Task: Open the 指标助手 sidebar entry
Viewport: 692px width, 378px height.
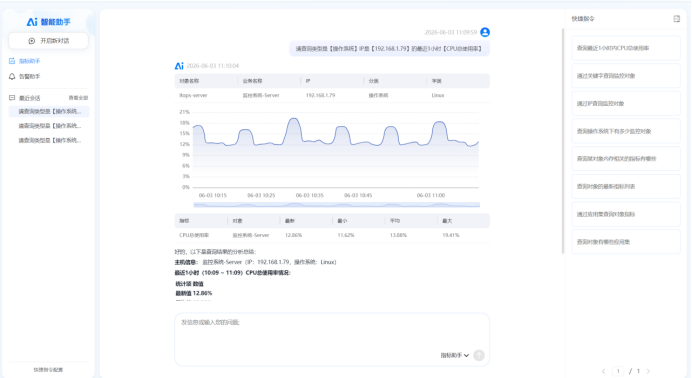Action: click(x=30, y=61)
